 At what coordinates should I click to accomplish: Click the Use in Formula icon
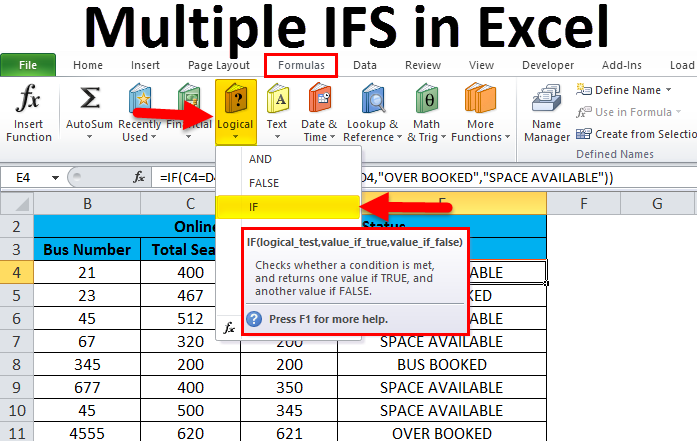(583, 112)
